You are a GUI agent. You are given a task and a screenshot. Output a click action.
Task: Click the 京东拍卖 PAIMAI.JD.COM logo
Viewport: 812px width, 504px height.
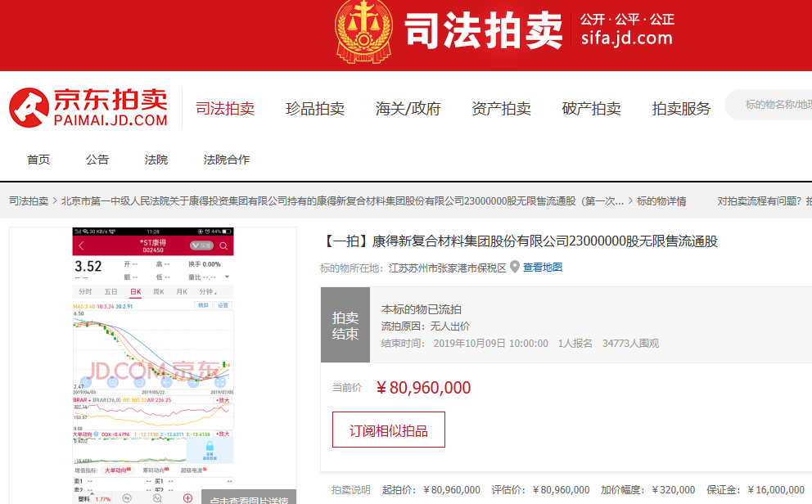click(x=88, y=108)
